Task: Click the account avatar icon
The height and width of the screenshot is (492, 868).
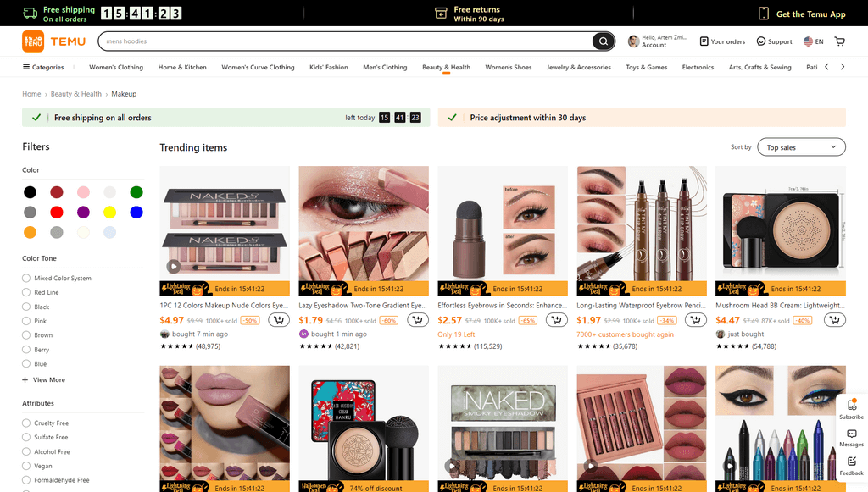Action: (633, 41)
